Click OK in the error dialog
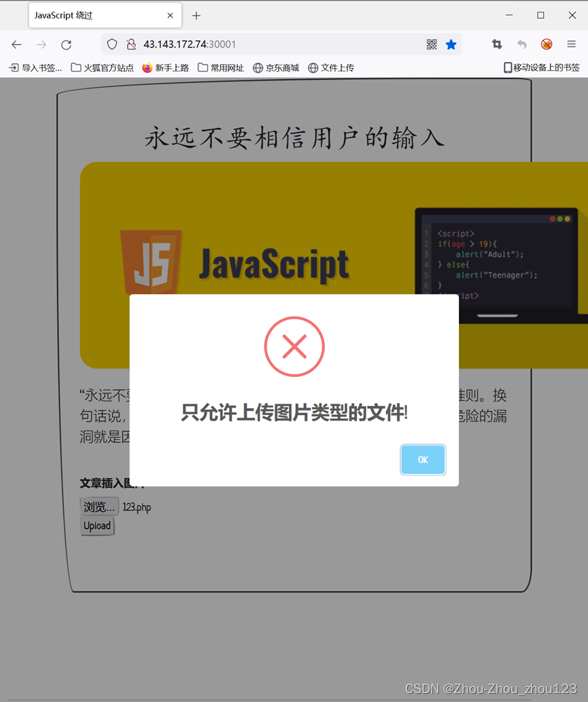The height and width of the screenshot is (702, 588). click(423, 460)
